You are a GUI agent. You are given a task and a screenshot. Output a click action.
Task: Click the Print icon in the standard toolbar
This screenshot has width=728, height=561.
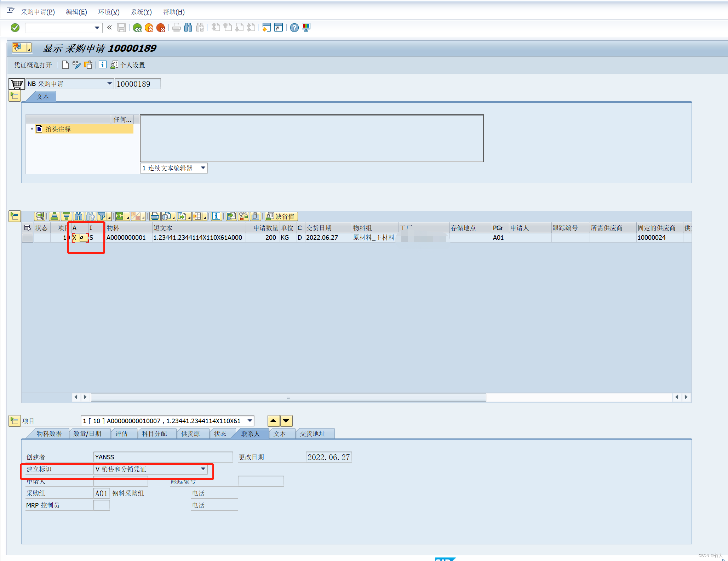pyautogui.click(x=177, y=28)
